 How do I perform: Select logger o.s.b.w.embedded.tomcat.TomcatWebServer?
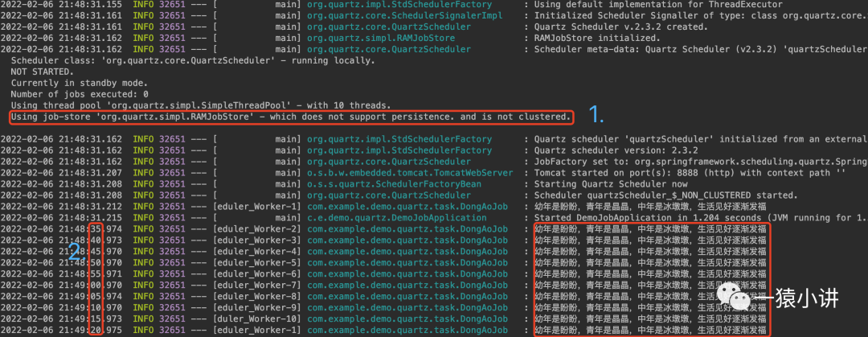pyautogui.click(x=410, y=173)
